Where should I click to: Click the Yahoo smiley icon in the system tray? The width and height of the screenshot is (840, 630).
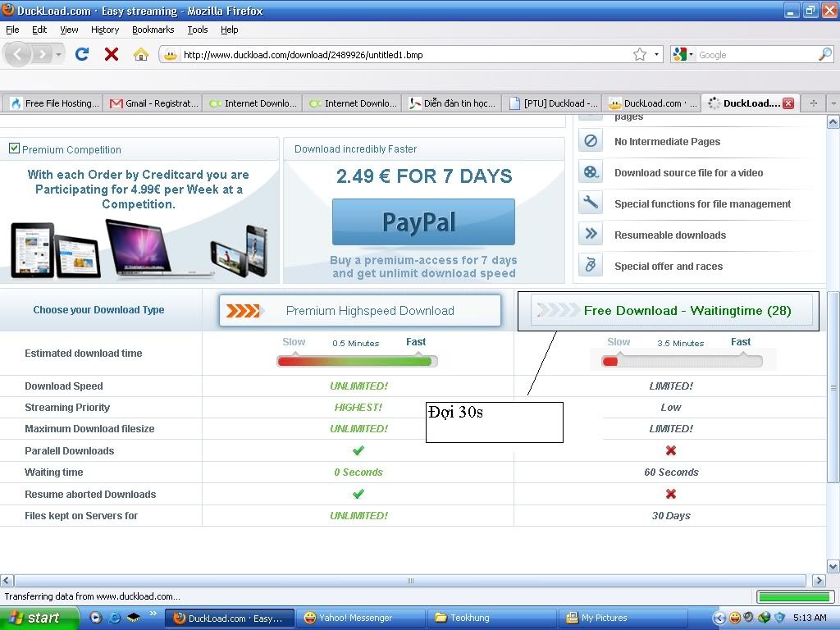click(735, 618)
